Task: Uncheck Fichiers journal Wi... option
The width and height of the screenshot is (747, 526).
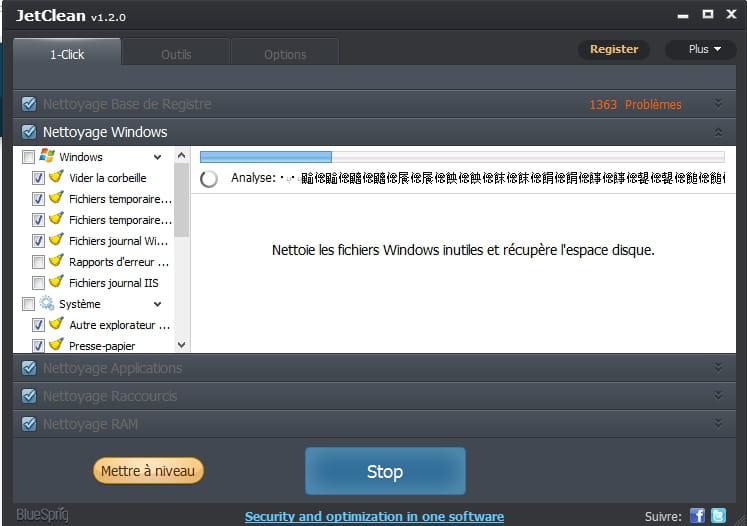Action: coord(38,241)
